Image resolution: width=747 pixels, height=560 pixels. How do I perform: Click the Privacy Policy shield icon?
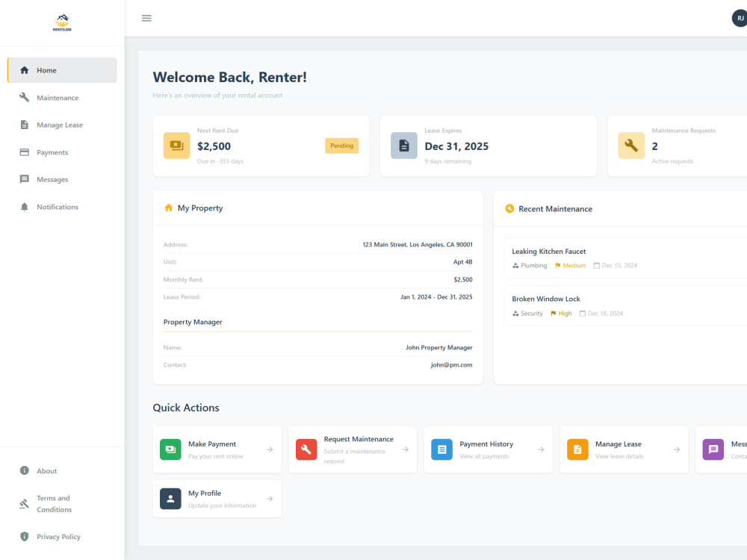(x=25, y=536)
